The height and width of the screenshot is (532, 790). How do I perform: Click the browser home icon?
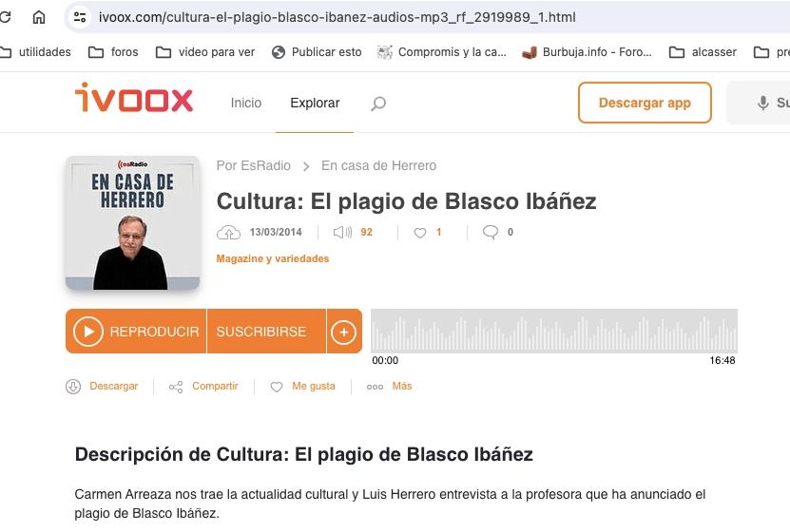[39, 17]
